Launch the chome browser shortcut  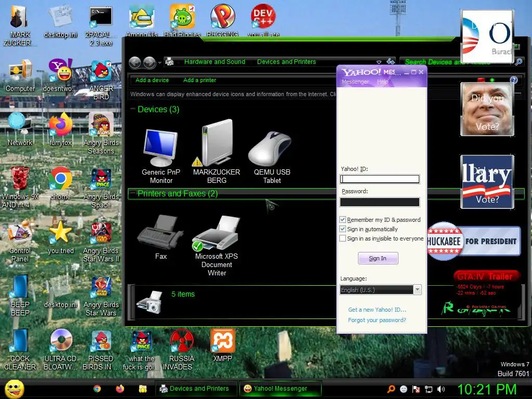click(x=60, y=183)
